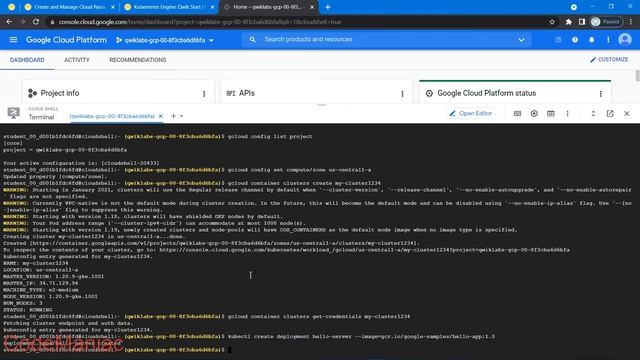Click the container.googleapis.com cluster URL in terminal
The image size is (640, 360).
point(223,243)
